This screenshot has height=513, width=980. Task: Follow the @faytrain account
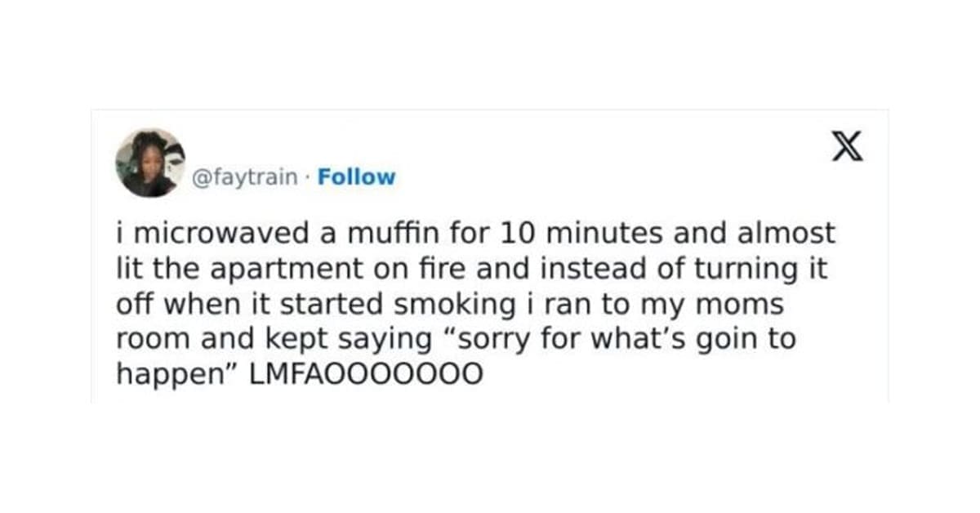click(x=356, y=177)
